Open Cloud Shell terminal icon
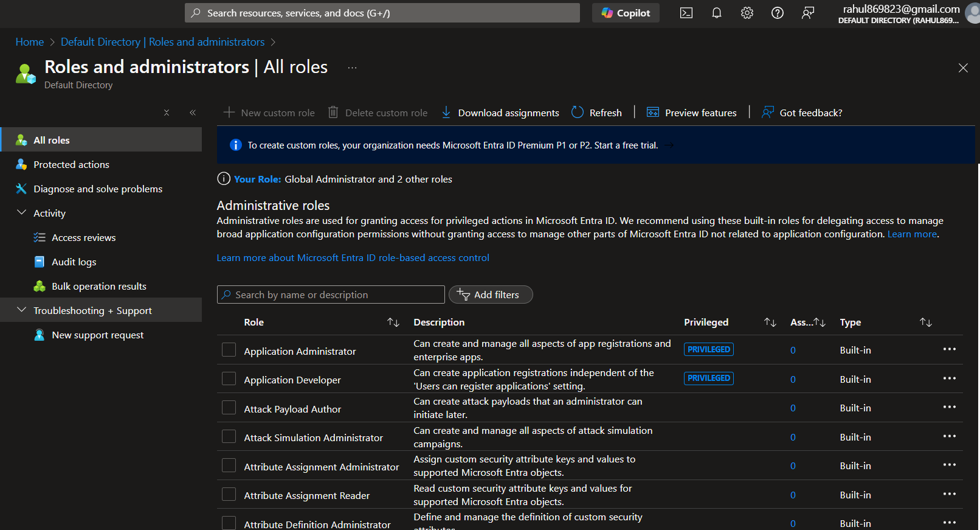 [686, 13]
